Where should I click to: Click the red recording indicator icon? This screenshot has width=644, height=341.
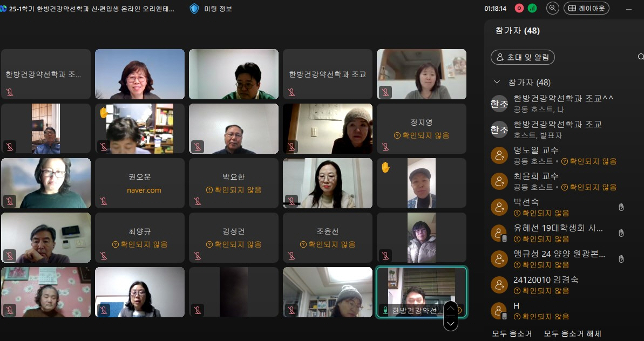(519, 8)
